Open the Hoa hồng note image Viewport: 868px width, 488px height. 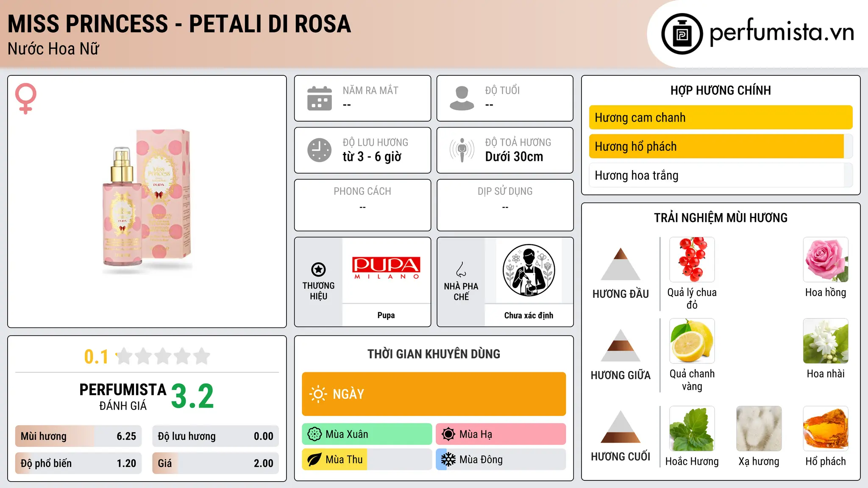[826, 260]
